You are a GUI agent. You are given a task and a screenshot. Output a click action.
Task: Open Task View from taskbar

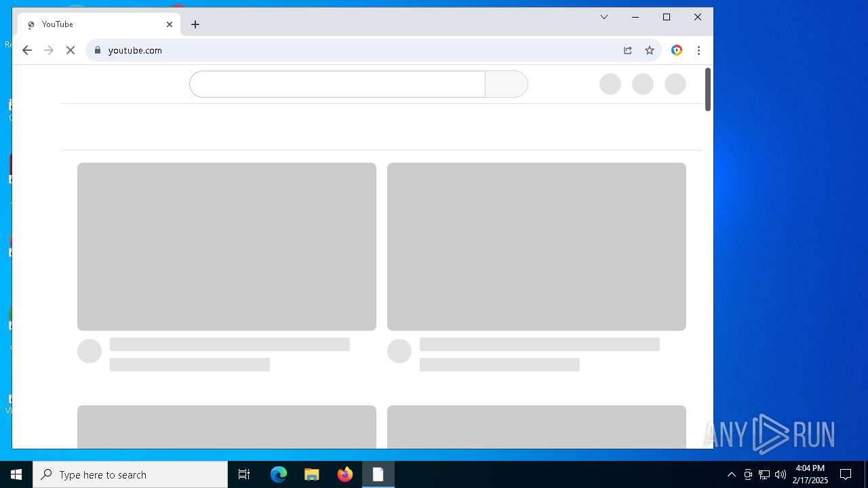(244, 474)
